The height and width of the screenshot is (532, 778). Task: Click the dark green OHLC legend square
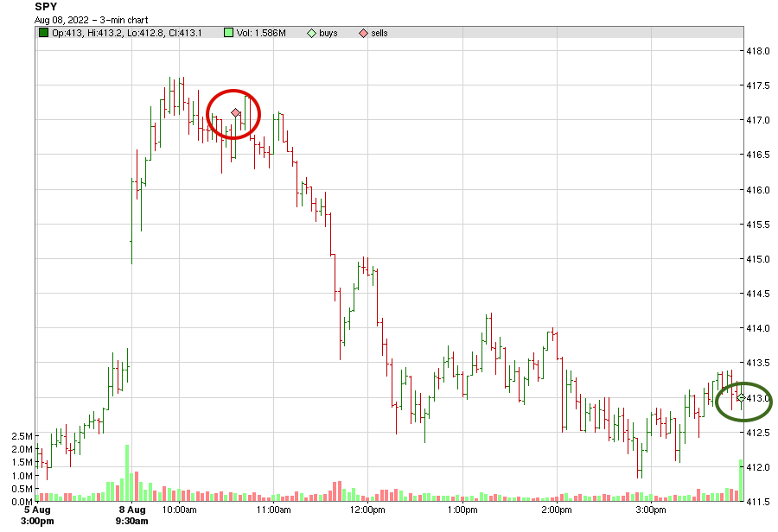coord(44,33)
